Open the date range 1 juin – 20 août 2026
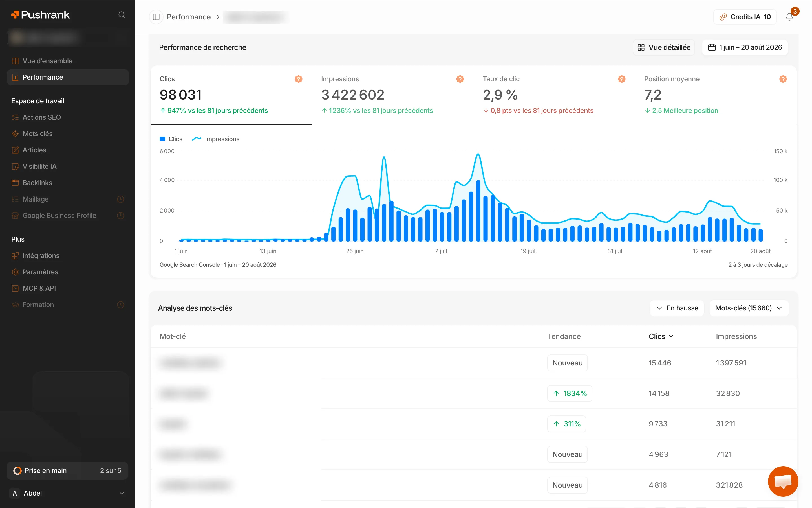Viewport: 812px width, 508px height. coord(745,47)
